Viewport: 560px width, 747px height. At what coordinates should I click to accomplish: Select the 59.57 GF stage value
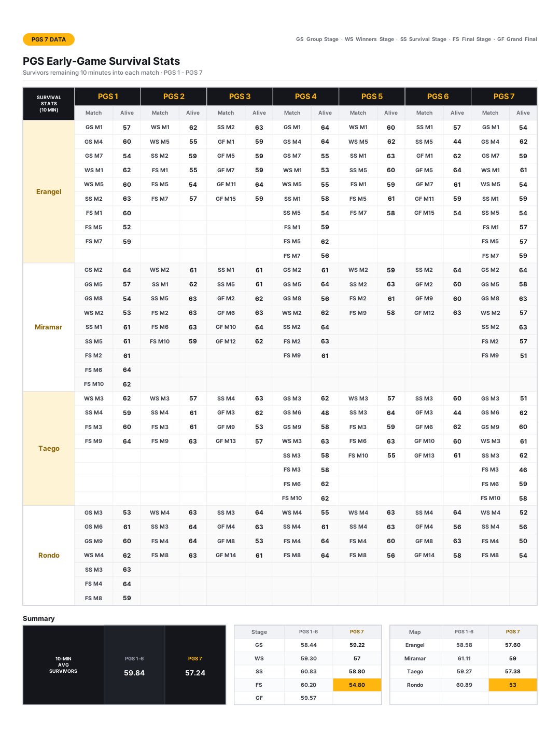pyautogui.click(x=309, y=698)
